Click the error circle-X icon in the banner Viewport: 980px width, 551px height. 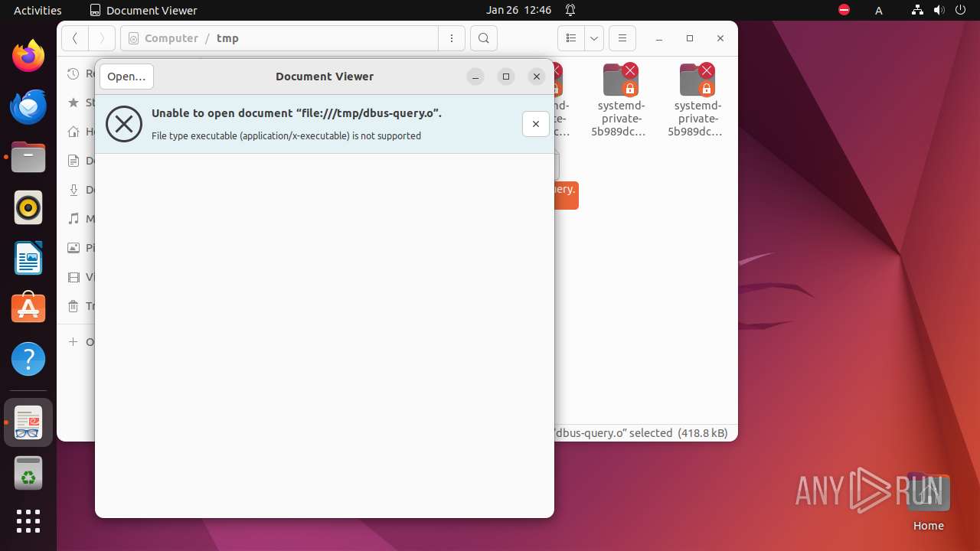(x=124, y=124)
